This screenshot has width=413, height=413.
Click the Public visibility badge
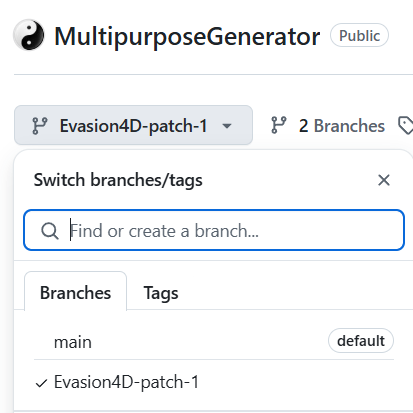[359, 35]
